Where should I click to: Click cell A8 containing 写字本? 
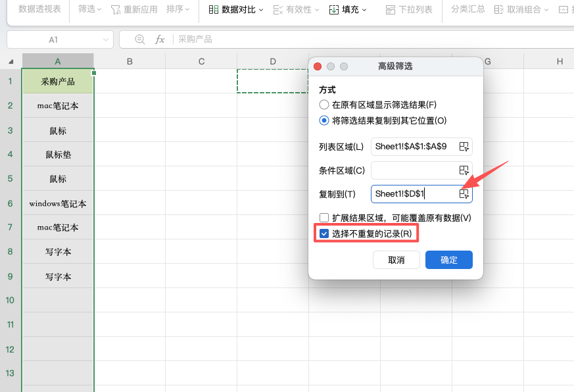(x=58, y=252)
